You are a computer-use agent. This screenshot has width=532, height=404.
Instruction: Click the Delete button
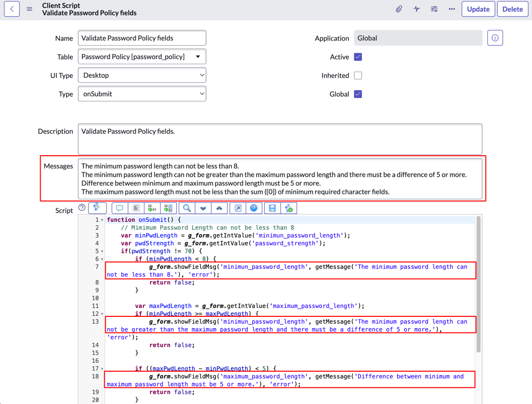coord(512,9)
